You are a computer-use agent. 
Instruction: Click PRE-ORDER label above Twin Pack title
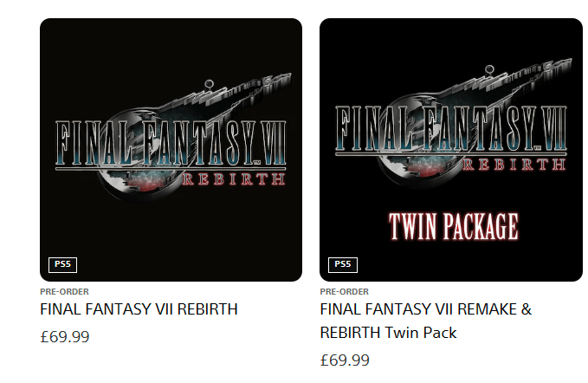click(x=345, y=291)
